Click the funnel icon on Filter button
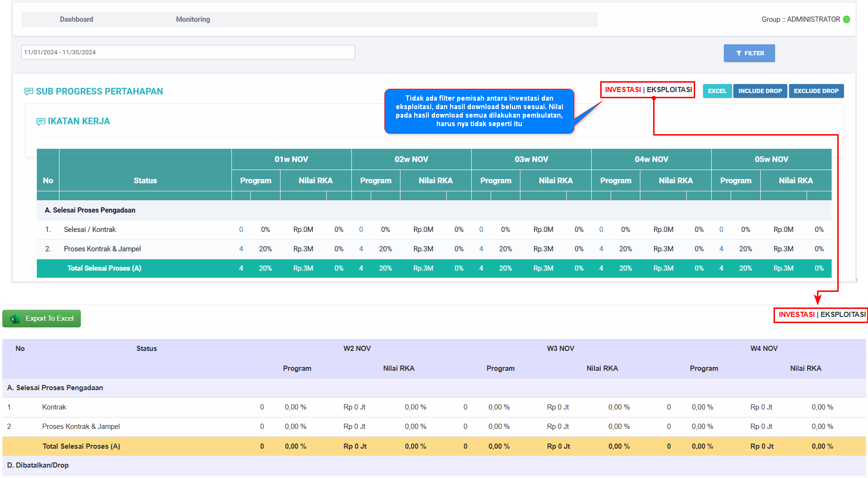Screen dimensions: 868x478 [x=739, y=53]
